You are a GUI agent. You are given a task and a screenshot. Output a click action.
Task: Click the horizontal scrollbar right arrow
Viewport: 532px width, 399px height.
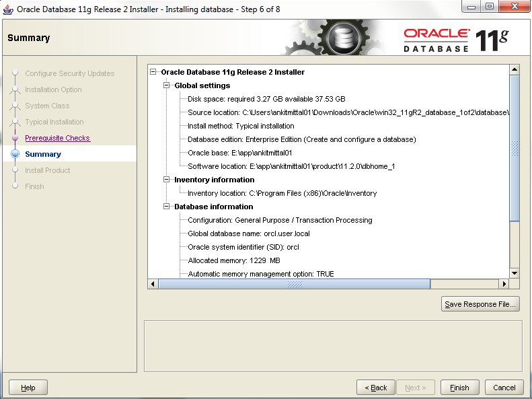pyautogui.click(x=504, y=284)
